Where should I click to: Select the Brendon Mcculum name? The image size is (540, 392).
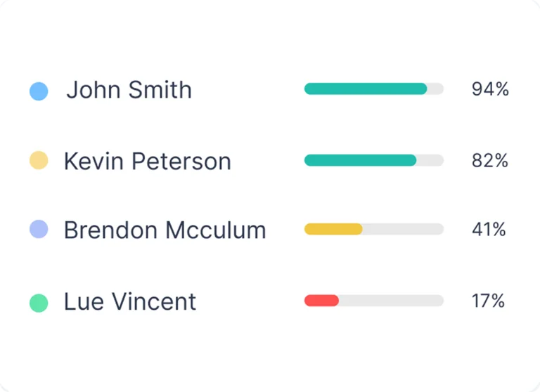[165, 230]
